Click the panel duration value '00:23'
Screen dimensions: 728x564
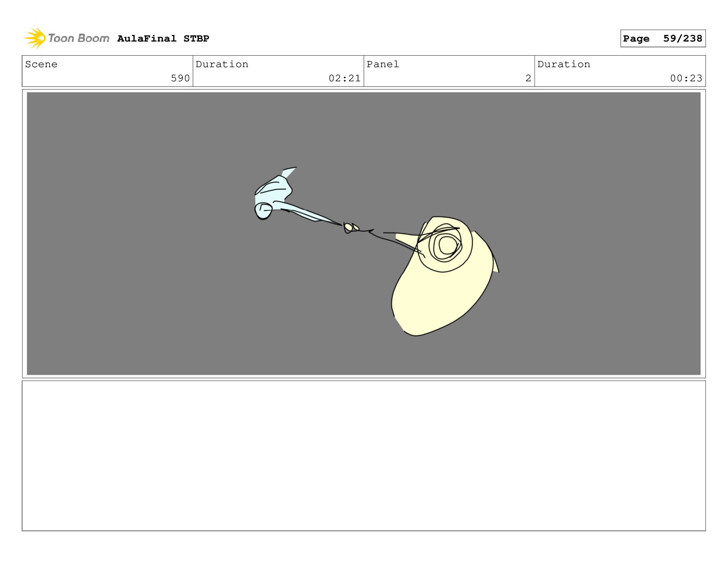[686, 78]
